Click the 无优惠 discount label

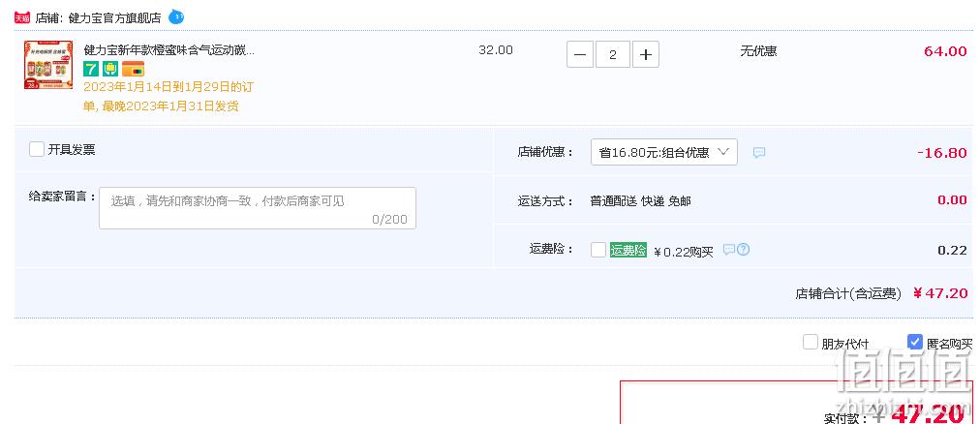(759, 51)
